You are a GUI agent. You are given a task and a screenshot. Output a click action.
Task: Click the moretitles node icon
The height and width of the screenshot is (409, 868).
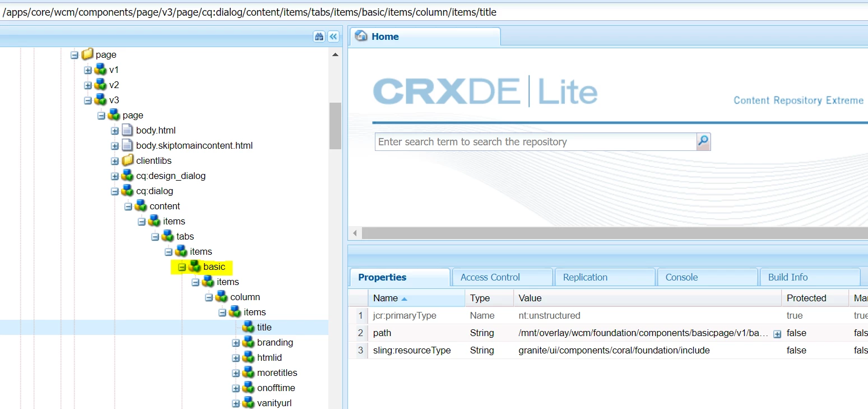pos(248,373)
